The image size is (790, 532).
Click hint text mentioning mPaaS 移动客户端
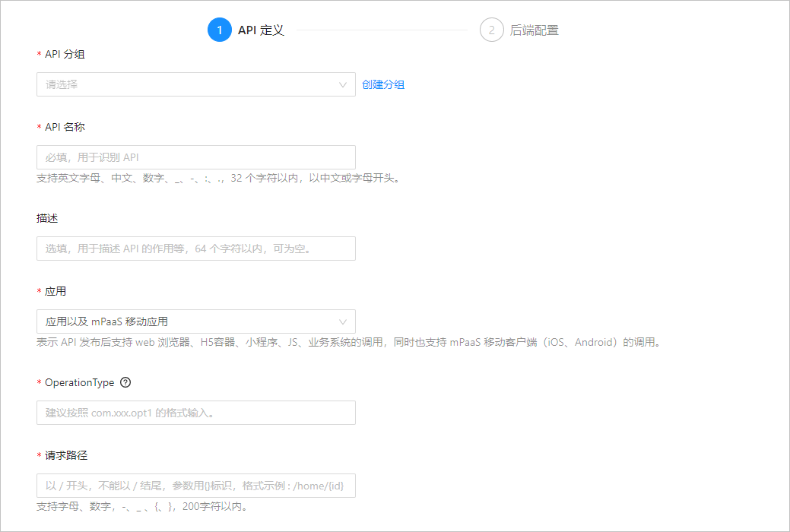pos(349,343)
